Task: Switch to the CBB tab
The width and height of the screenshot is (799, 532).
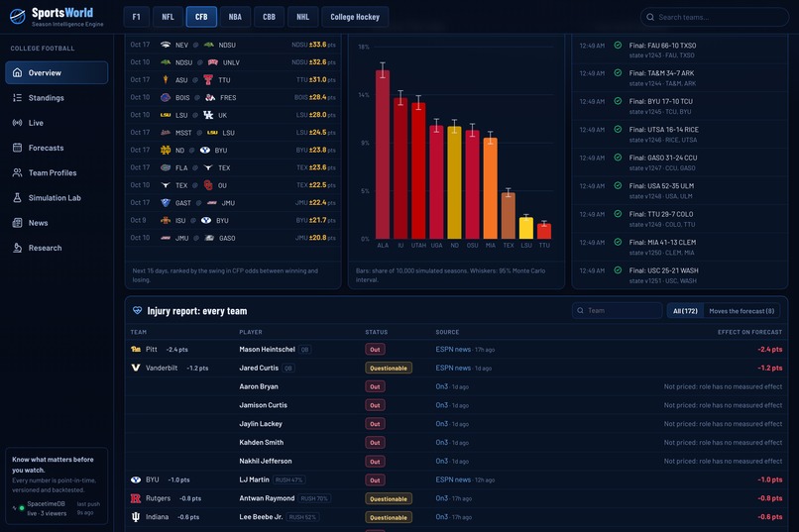Action: [269, 17]
